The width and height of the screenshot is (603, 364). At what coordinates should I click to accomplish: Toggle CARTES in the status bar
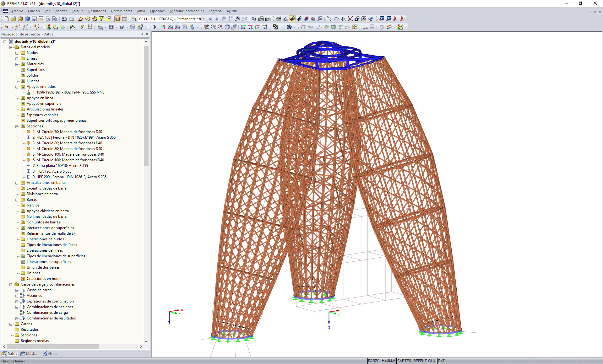(404, 361)
